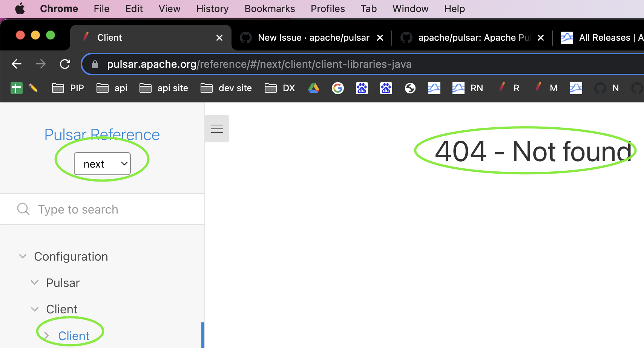This screenshot has width=644, height=348.
Task: Open the View menu
Action: [169, 9]
